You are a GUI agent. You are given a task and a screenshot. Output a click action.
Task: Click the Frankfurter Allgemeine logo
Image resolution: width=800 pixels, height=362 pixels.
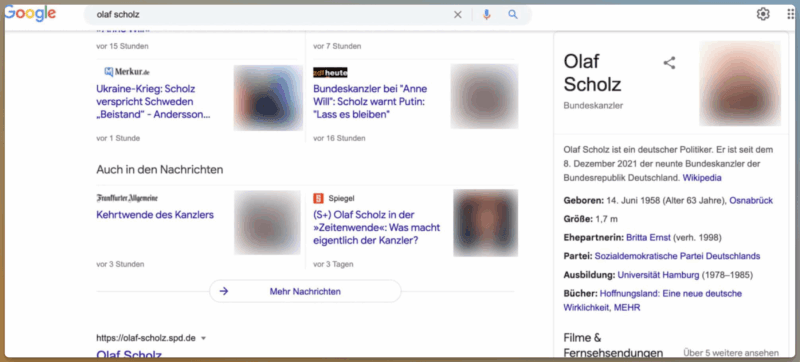tap(127, 198)
